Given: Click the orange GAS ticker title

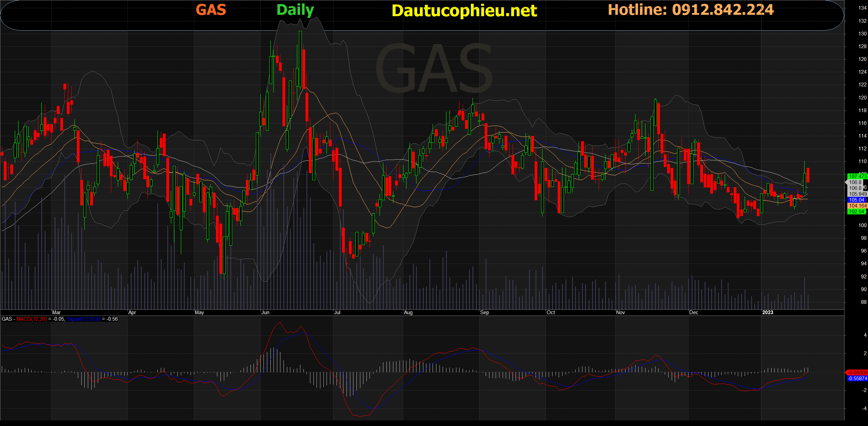Looking at the screenshot, I should tap(211, 10).
